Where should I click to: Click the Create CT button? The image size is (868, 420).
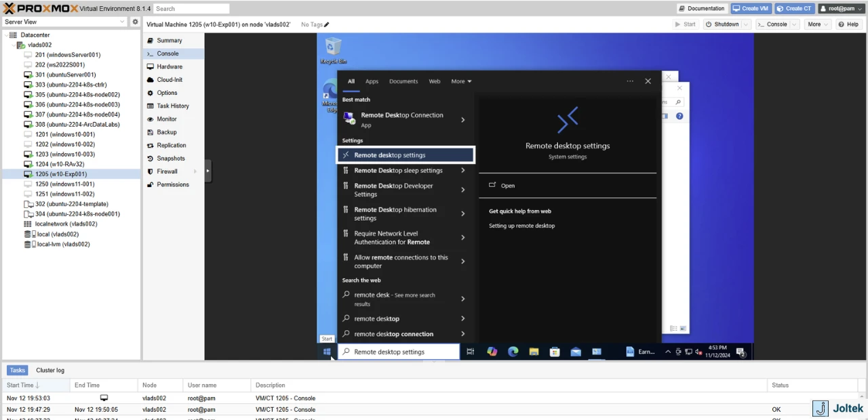pos(794,9)
